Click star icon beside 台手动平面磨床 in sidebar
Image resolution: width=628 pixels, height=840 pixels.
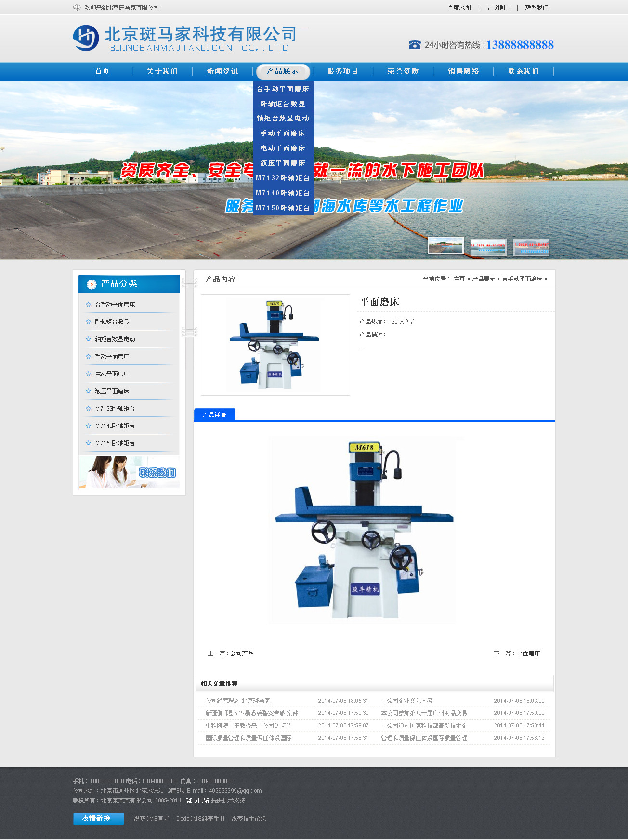(x=88, y=305)
